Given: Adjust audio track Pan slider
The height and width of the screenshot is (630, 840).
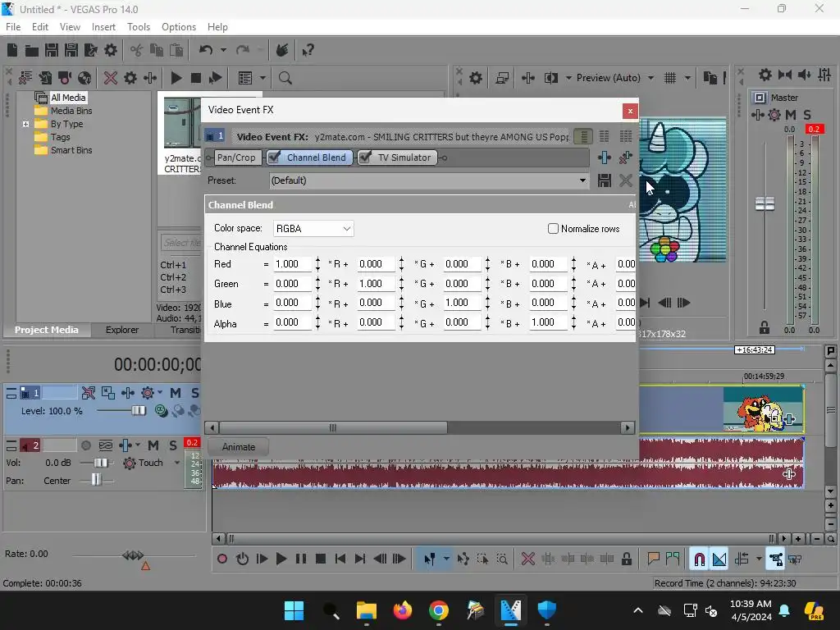Looking at the screenshot, I should (96, 479).
